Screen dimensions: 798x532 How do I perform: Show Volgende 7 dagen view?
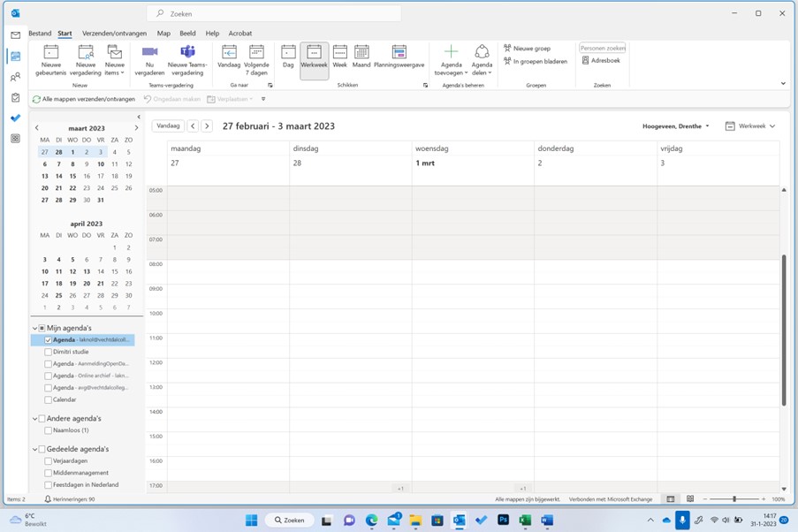tap(256, 61)
